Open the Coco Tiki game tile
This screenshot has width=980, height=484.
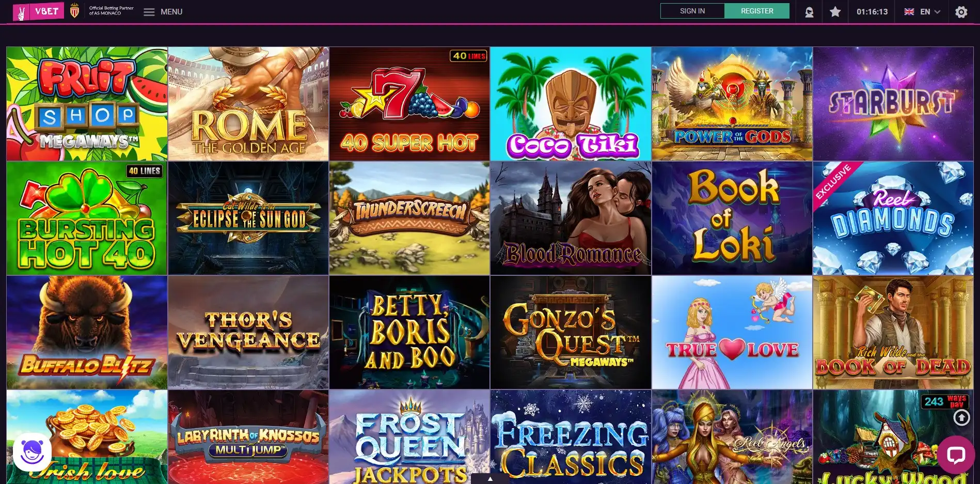(571, 104)
